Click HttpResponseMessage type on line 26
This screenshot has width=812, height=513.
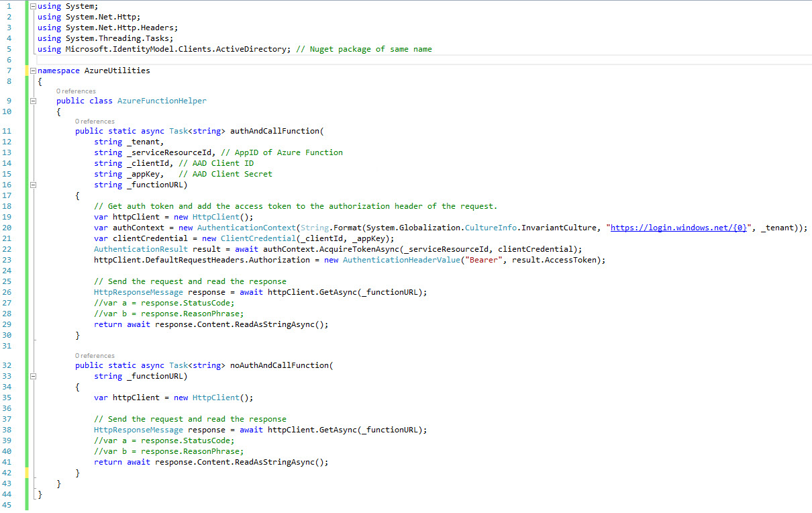tap(138, 292)
